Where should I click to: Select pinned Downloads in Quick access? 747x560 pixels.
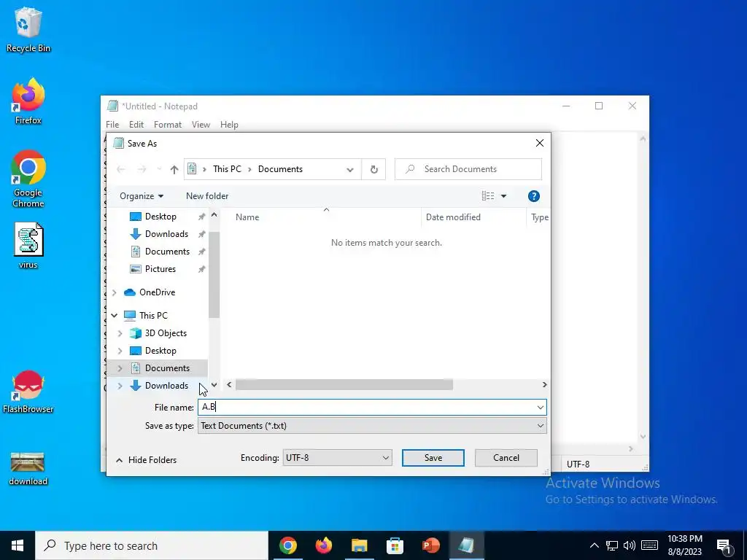tap(167, 234)
